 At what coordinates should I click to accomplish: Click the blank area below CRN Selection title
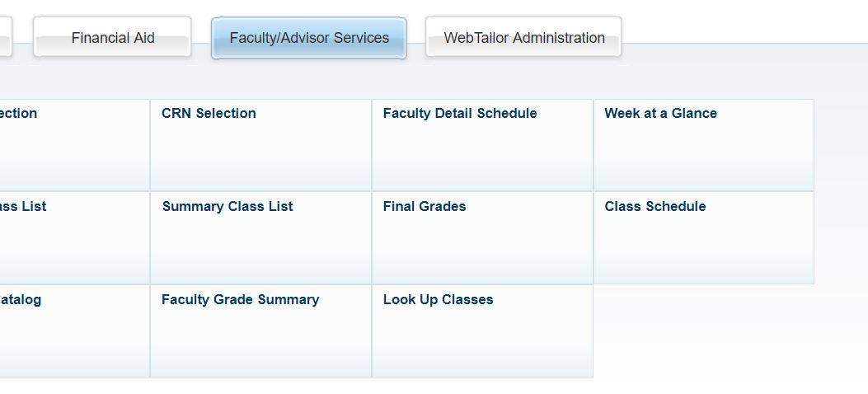[x=260, y=158]
